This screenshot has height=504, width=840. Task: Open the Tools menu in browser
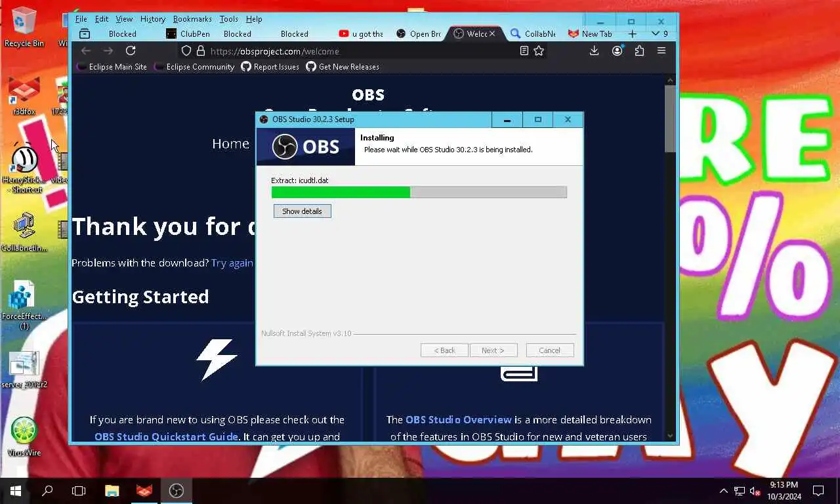(228, 19)
